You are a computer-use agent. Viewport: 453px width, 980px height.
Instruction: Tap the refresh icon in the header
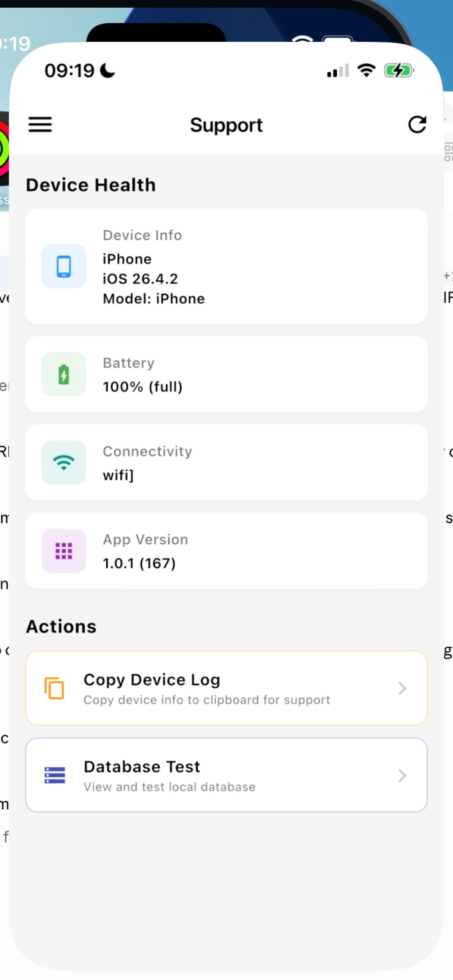[x=417, y=125]
